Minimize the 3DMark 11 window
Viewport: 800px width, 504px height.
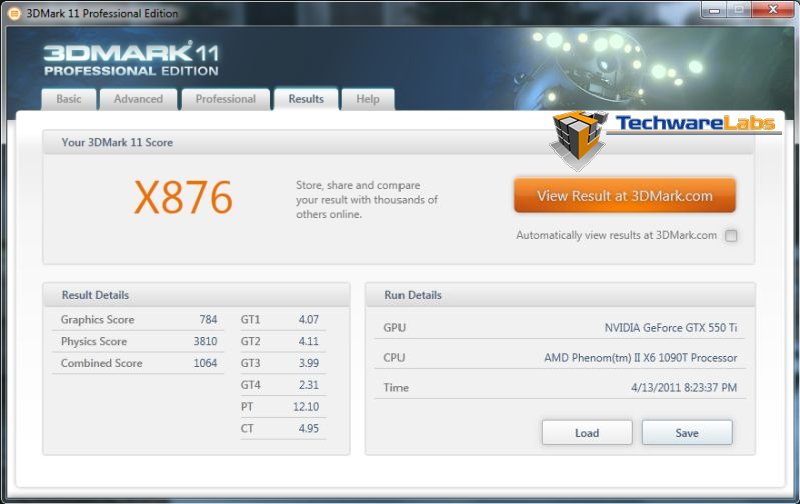point(714,10)
